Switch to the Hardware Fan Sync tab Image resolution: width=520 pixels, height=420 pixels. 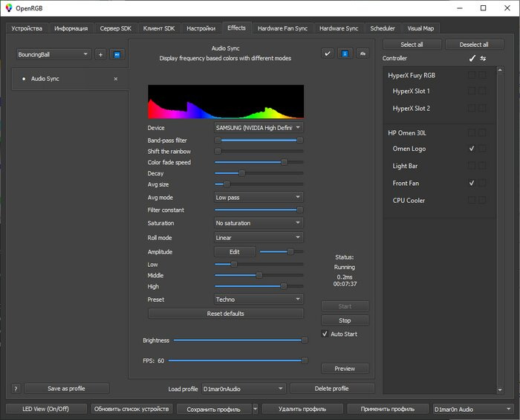point(282,28)
